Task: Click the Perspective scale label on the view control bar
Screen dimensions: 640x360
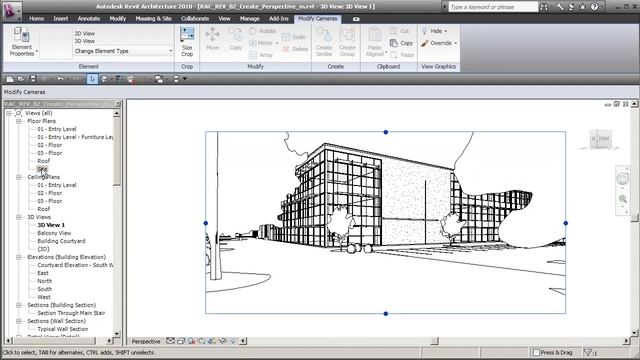Action: click(146, 342)
